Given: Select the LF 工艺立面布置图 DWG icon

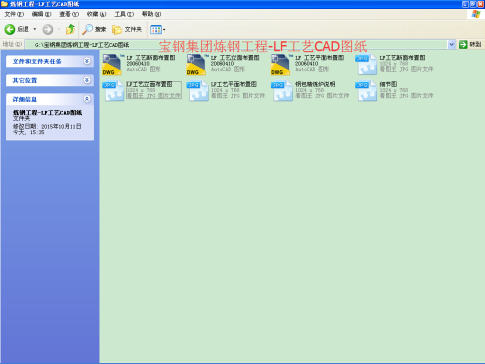Looking at the screenshot, I should [196, 65].
